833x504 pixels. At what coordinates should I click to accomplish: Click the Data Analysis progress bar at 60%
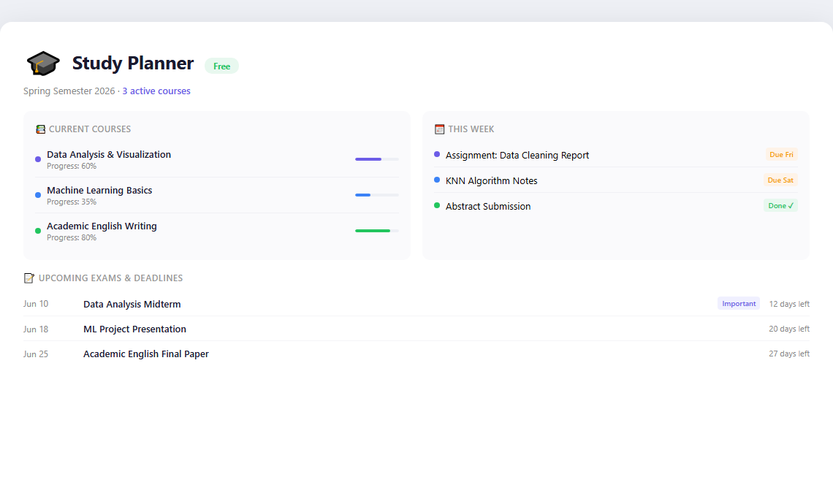376,159
